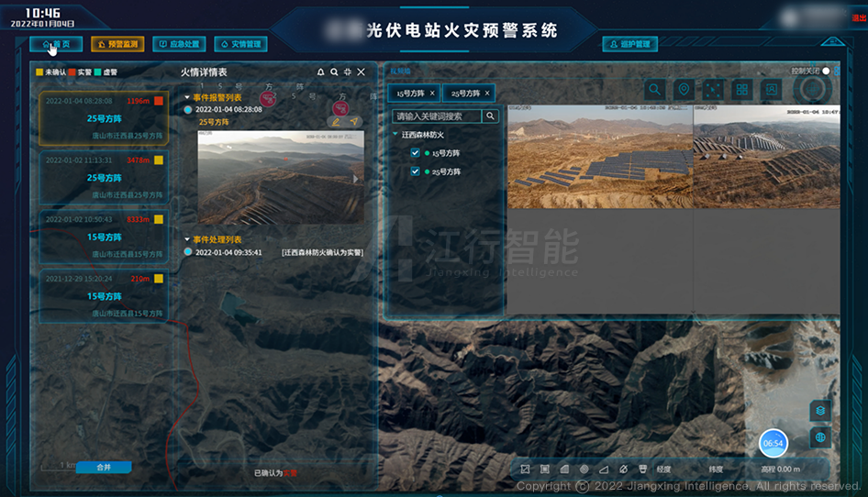This screenshot has height=497, width=868.
Task: Click the pencil edit icon for the alarm
Action: [x=336, y=121]
